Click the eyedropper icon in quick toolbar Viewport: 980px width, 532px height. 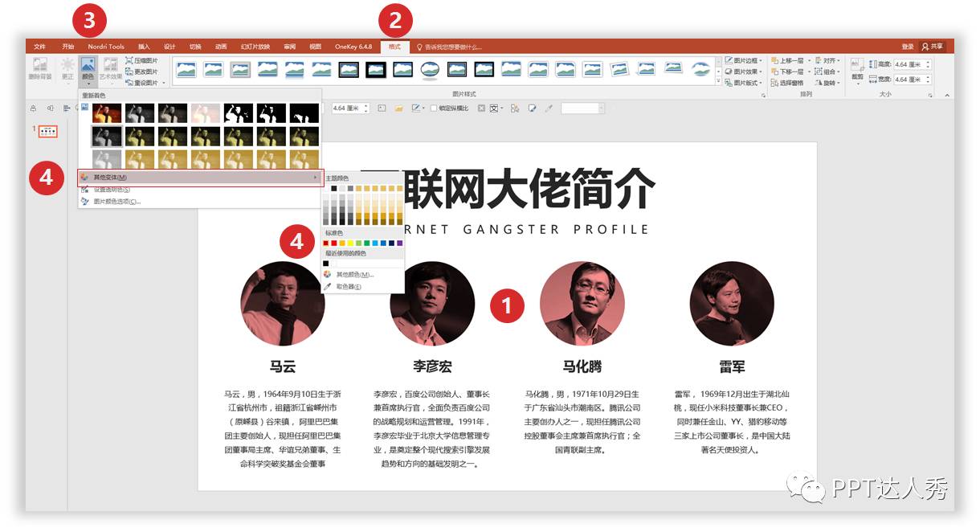[549, 108]
